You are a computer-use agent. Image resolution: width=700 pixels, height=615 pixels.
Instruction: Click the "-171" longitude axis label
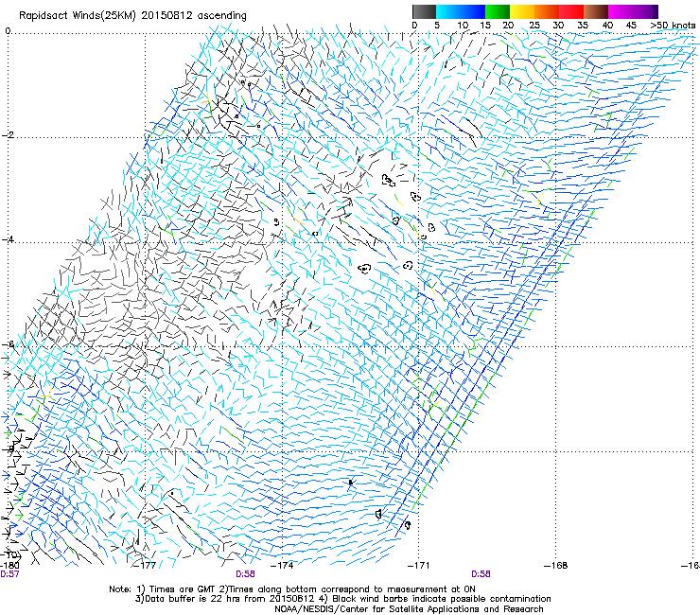tap(418, 566)
